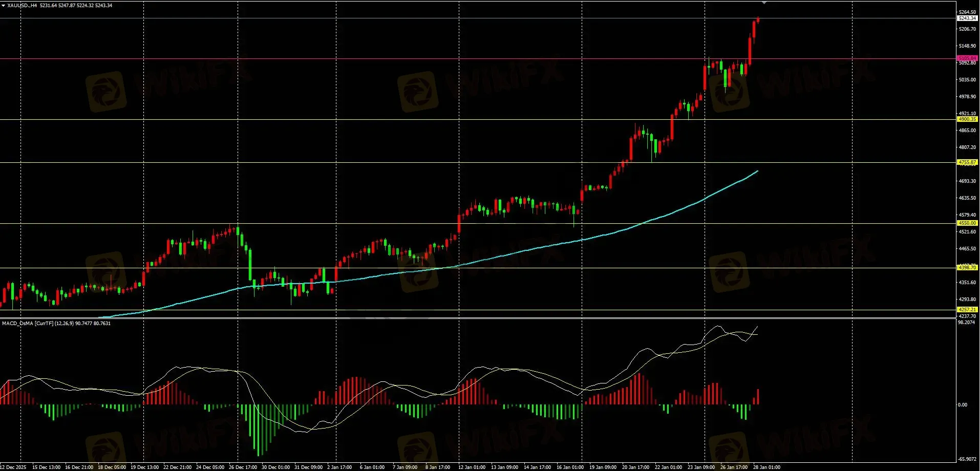Click the 4978.90 price scale value
980x471 pixels.
point(967,97)
